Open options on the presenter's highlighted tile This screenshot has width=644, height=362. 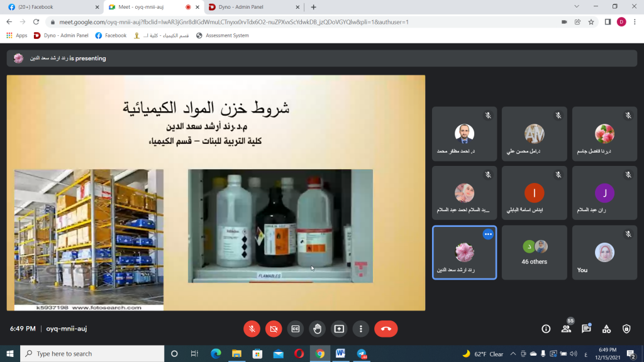[488, 234]
